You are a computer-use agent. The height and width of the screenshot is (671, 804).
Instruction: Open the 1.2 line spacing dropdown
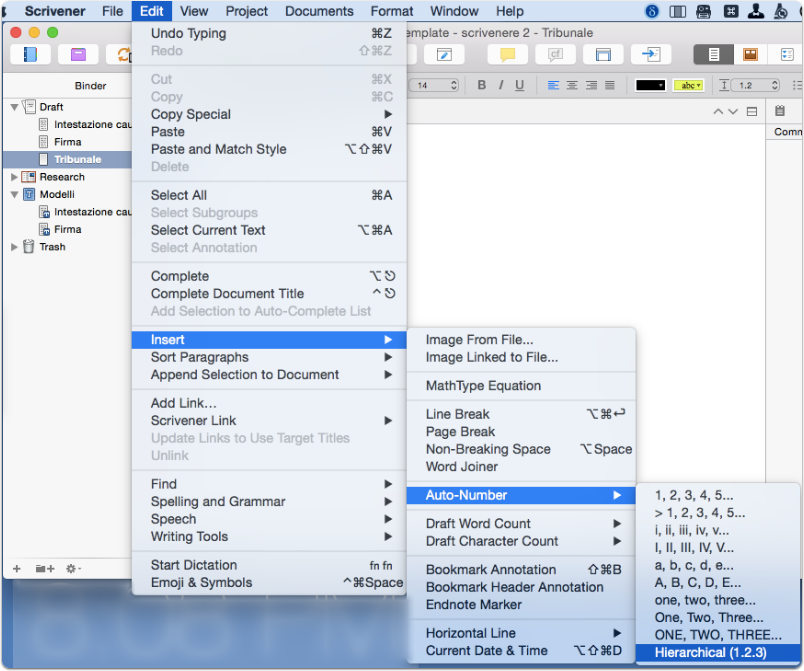click(x=755, y=85)
